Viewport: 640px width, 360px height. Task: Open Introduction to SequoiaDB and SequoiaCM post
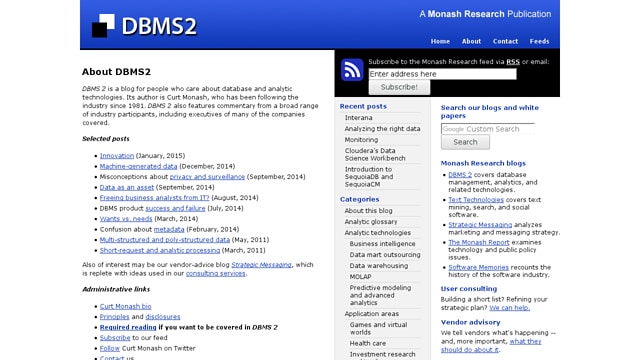click(x=369, y=177)
